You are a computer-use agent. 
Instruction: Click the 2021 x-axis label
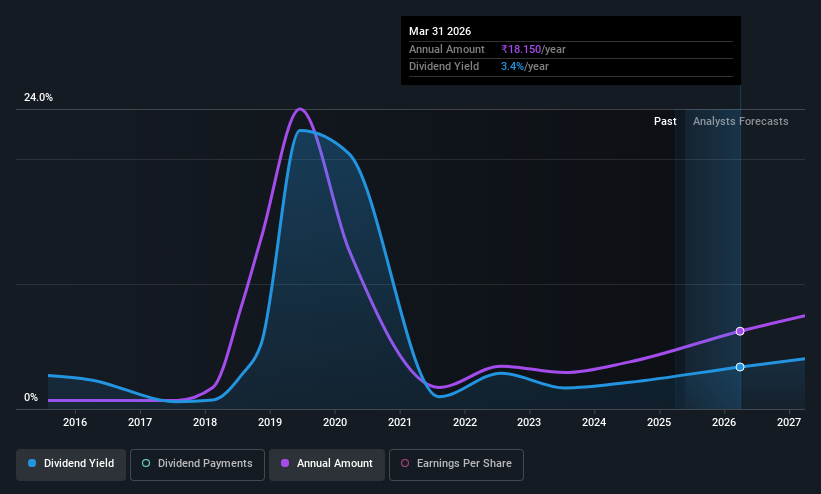click(400, 422)
